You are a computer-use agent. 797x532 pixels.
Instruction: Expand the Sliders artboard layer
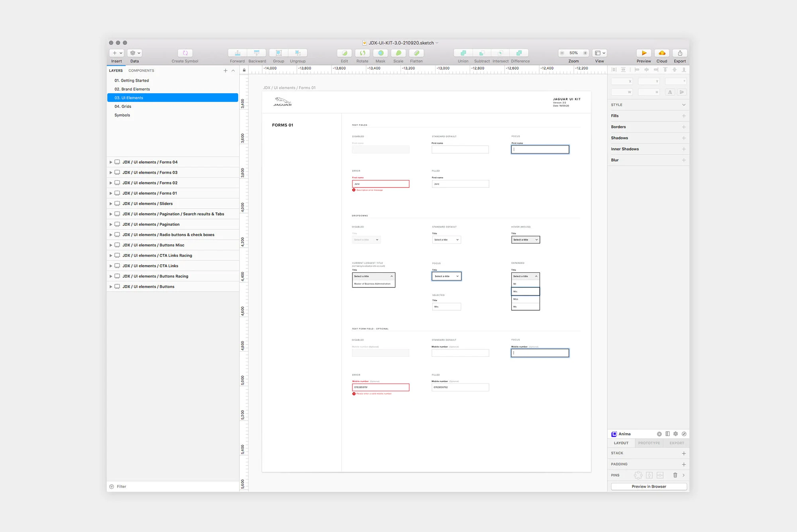(111, 203)
